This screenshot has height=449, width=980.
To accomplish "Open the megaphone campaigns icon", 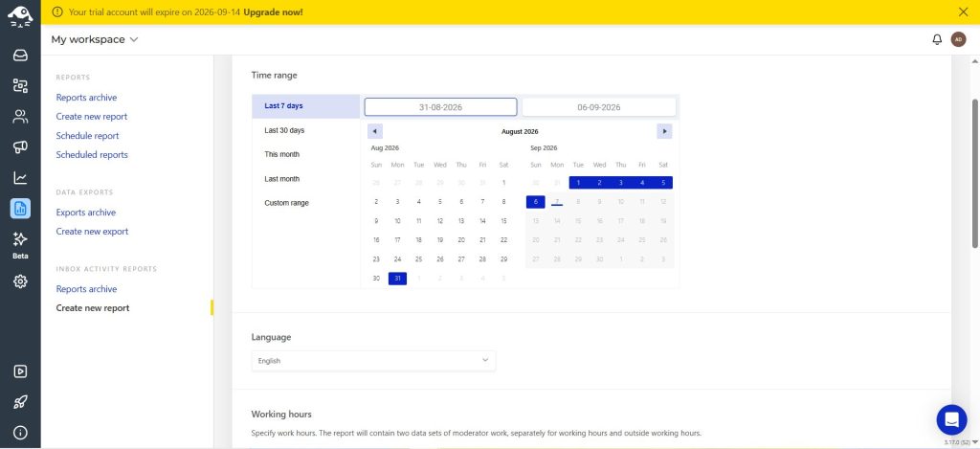I will point(20,147).
